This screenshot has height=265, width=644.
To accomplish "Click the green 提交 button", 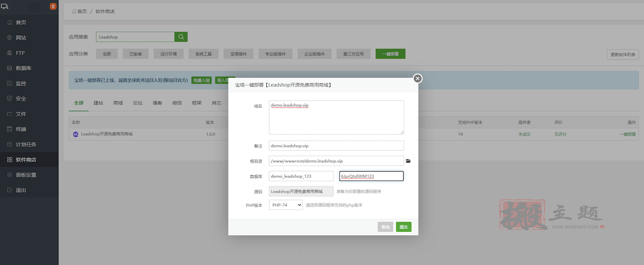I will (404, 227).
